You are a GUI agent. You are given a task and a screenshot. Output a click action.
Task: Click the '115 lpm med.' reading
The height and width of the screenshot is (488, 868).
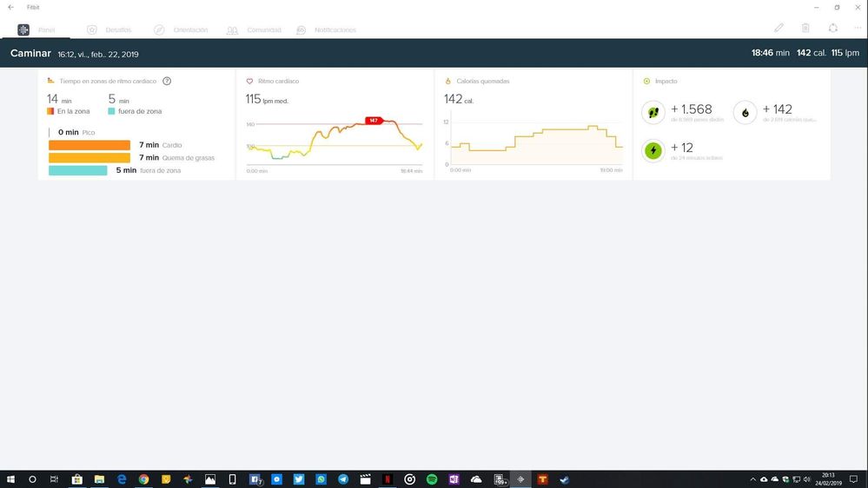(x=267, y=100)
